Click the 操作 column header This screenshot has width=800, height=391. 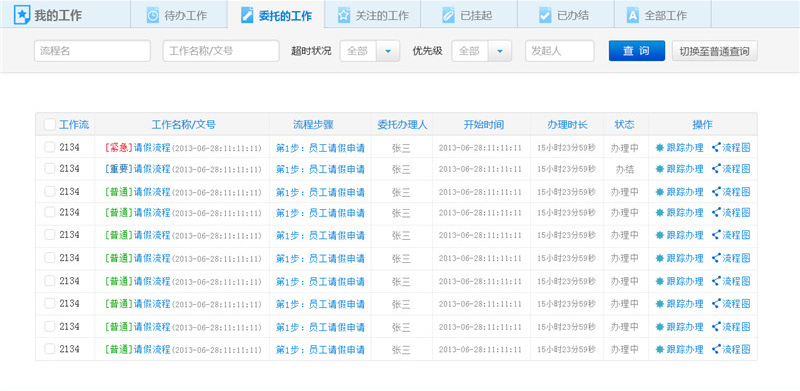pyautogui.click(x=703, y=125)
